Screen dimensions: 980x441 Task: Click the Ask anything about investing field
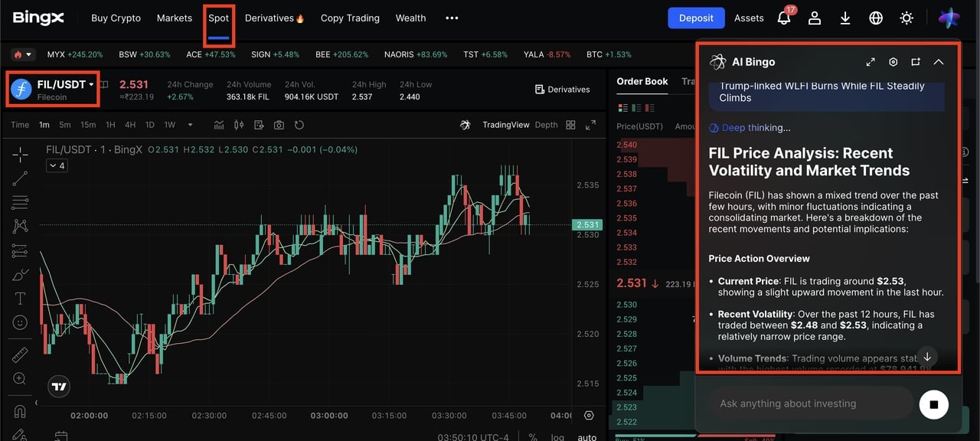click(810, 403)
